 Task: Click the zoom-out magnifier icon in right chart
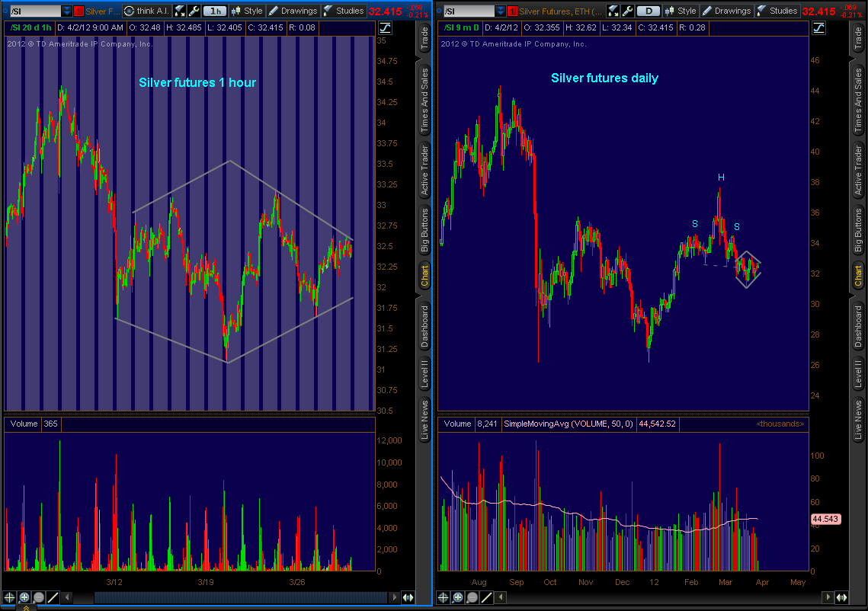472,597
